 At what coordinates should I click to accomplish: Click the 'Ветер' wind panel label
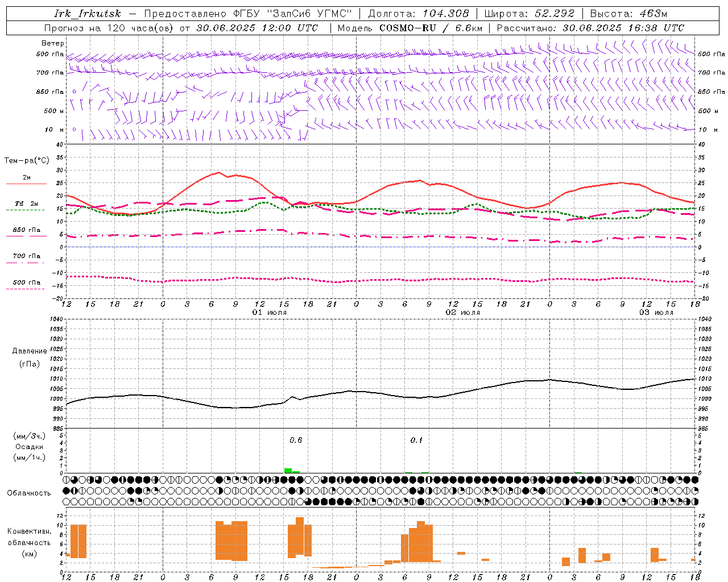tap(53, 43)
